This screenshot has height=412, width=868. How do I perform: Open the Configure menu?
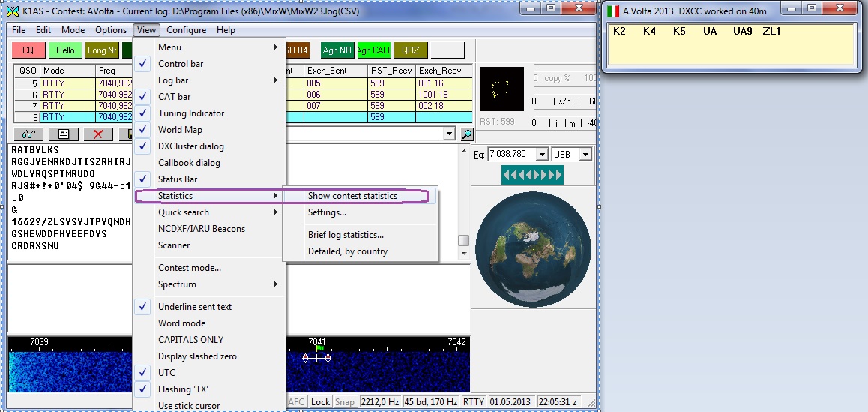[x=186, y=30]
